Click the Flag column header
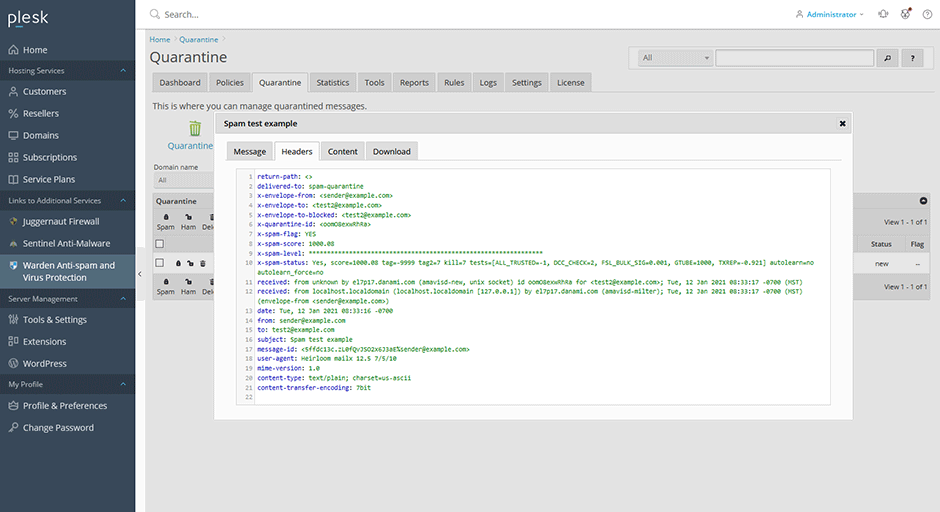This screenshot has width=940, height=512. click(917, 244)
